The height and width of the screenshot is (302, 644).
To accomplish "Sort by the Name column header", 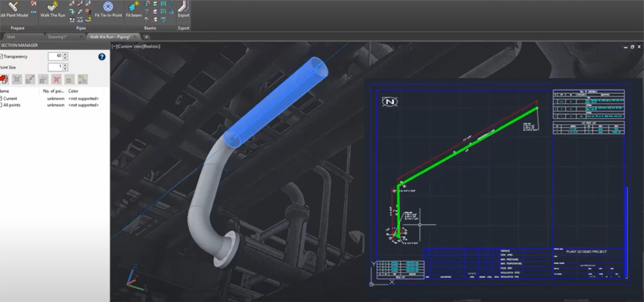I will click(x=4, y=91).
